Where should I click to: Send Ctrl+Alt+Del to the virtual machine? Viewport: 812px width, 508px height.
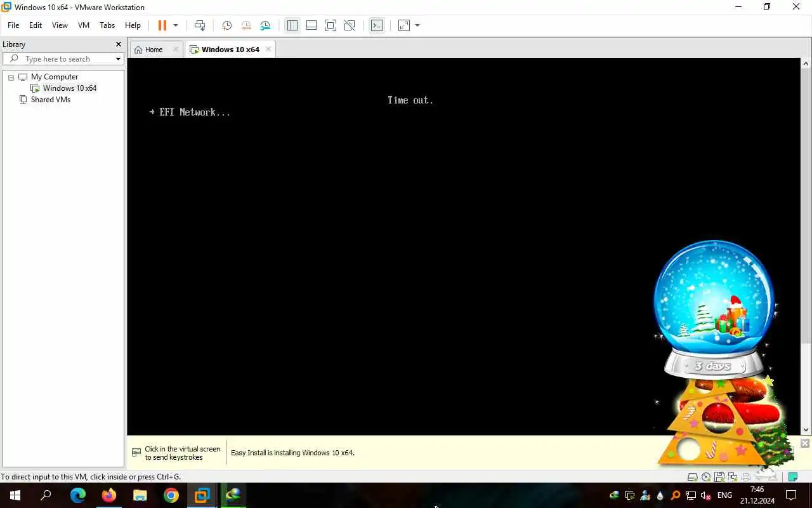pyautogui.click(x=200, y=25)
